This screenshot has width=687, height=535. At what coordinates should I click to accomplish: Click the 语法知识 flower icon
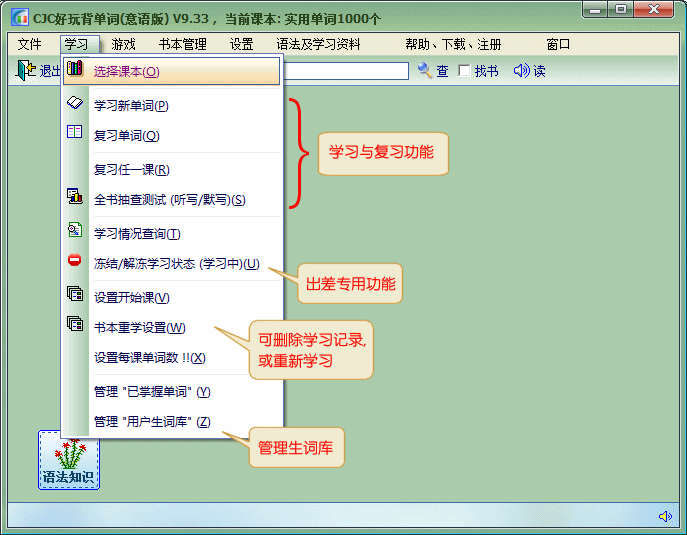click(69, 459)
